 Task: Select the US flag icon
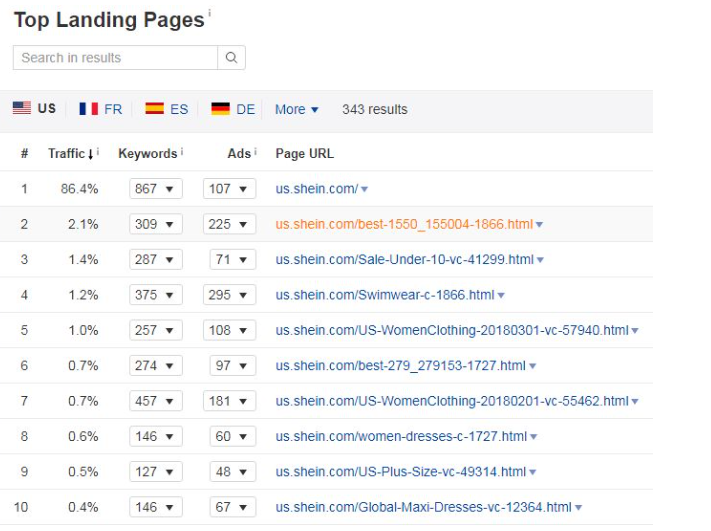(x=22, y=108)
